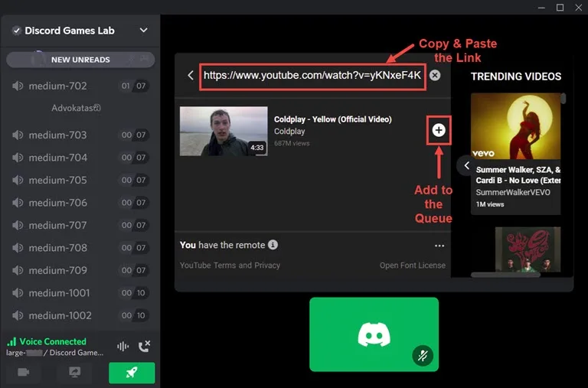Click the speaker icon of medium-706
This screenshot has width=588, height=388.
(x=18, y=203)
